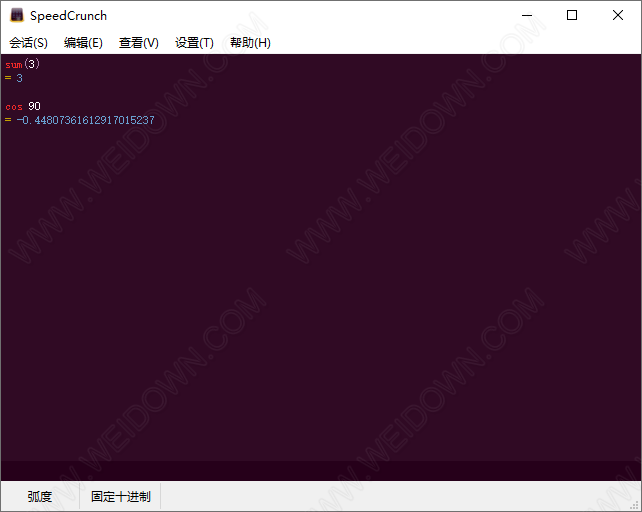
Task: Click the resize grip in status bar corner
Action: pyautogui.click(x=636, y=506)
